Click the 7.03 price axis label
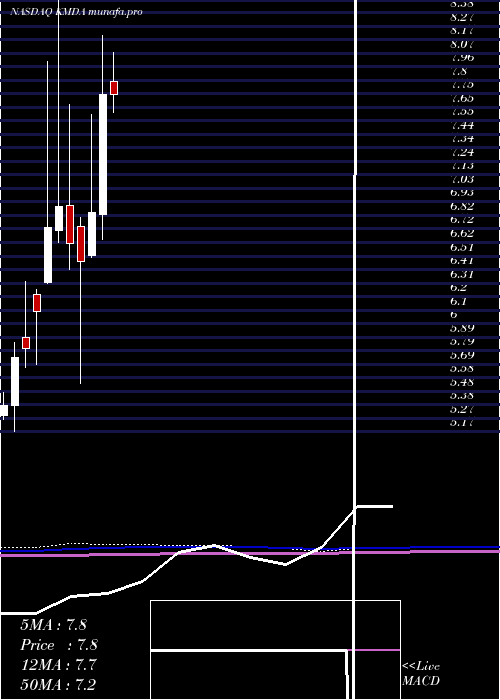Screen dimensions: 500x700 tap(462, 179)
